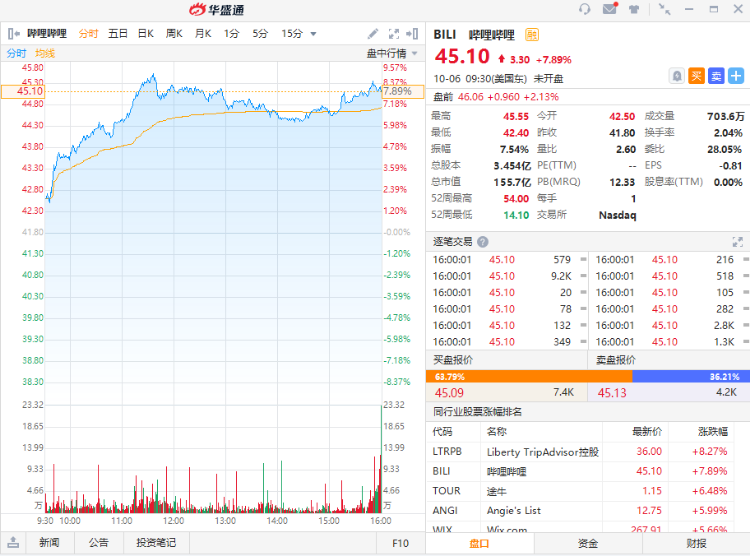Open customer service headset icon
This screenshot has height=556, width=750.
pos(585,9)
